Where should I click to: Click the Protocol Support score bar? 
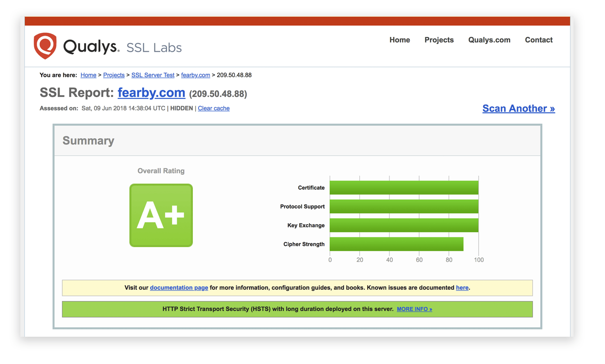click(x=404, y=206)
